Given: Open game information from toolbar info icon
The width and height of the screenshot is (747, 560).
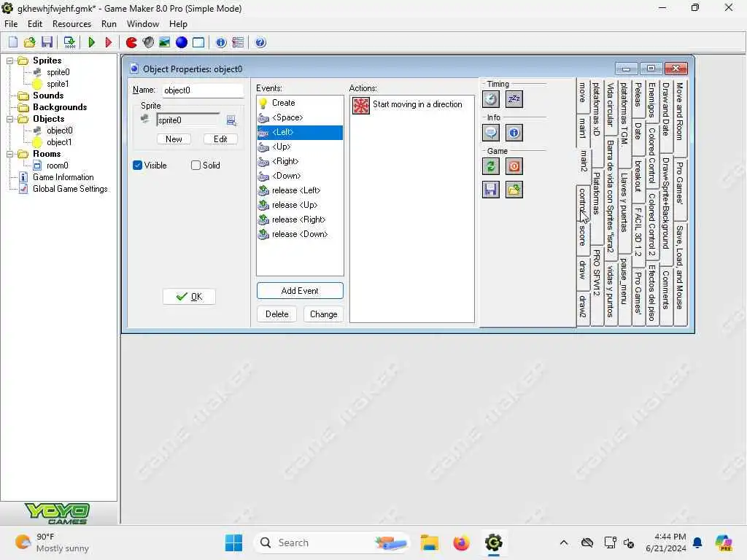Looking at the screenshot, I should coord(221,42).
